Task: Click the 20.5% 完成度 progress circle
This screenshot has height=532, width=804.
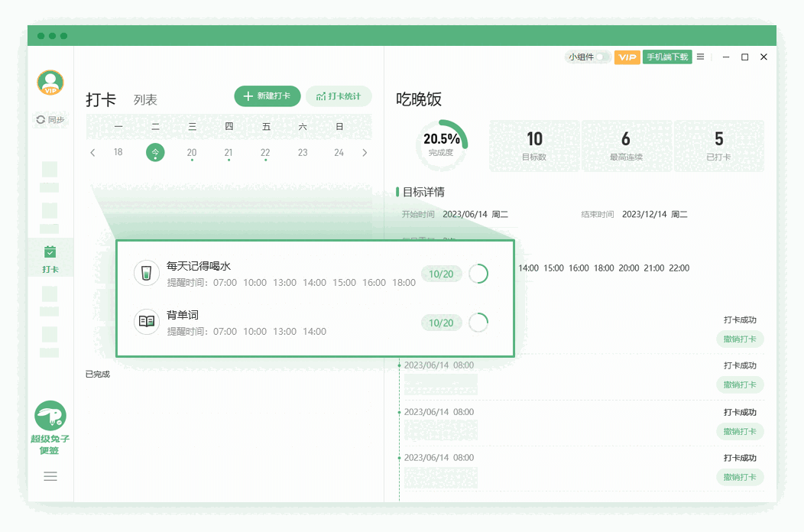Action: [441, 145]
